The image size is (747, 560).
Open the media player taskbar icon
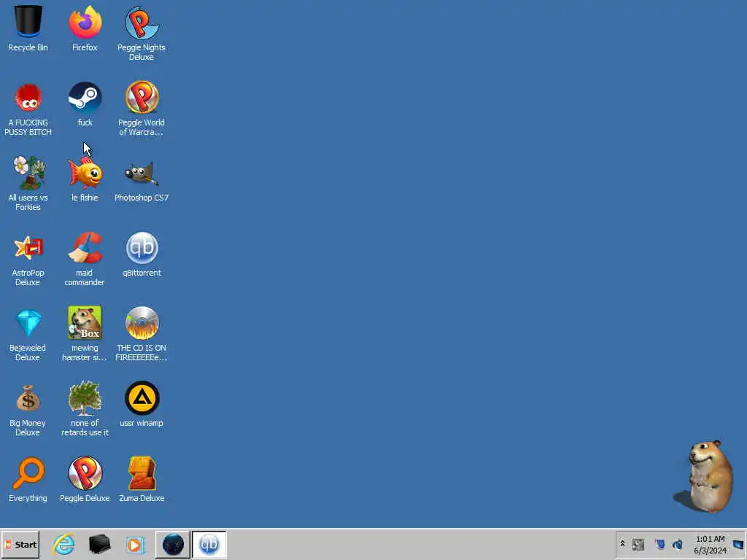point(135,544)
